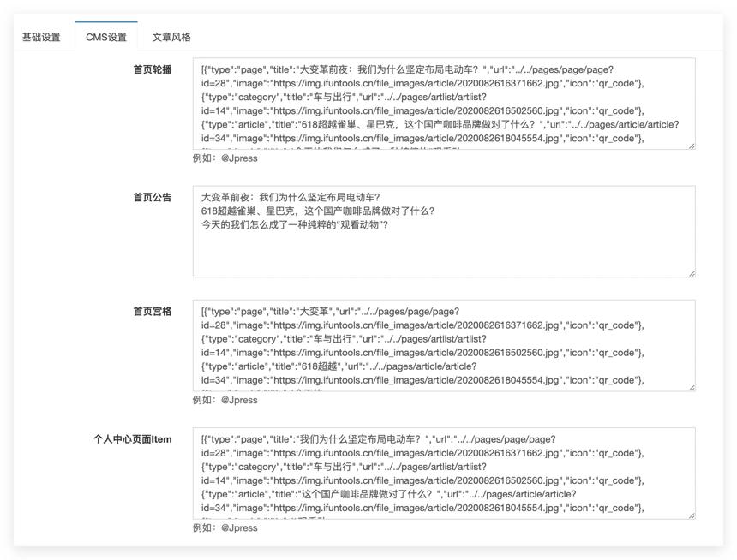Click inside the 个人中心页面Item textarea
This screenshot has width=737, height=560.
[444, 474]
